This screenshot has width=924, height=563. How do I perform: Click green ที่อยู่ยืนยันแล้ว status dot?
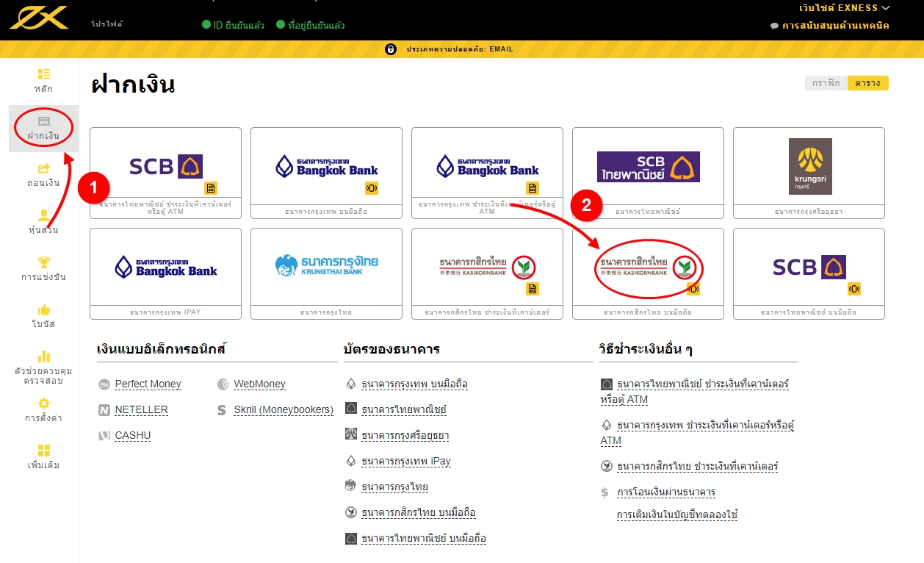pos(281,25)
